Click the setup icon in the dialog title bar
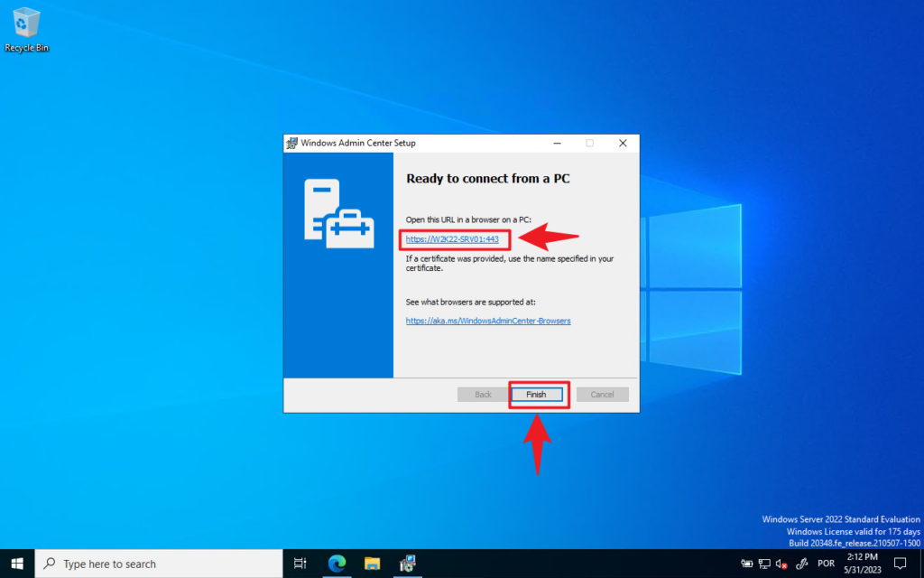Viewport: 924px width, 578px height. click(292, 143)
